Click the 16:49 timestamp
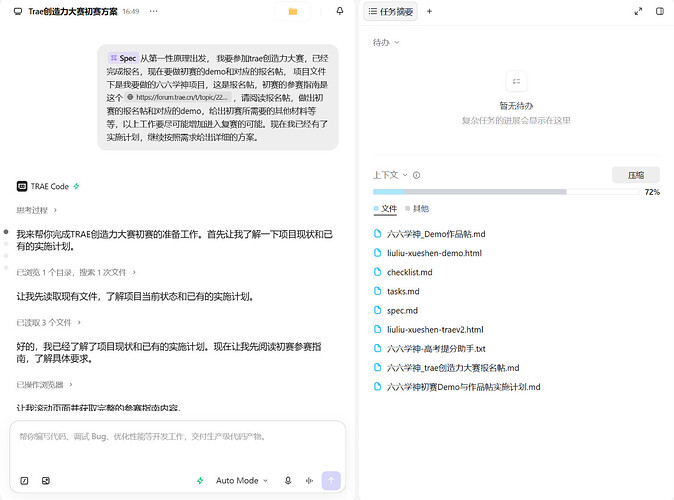 [x=131, y=12]
